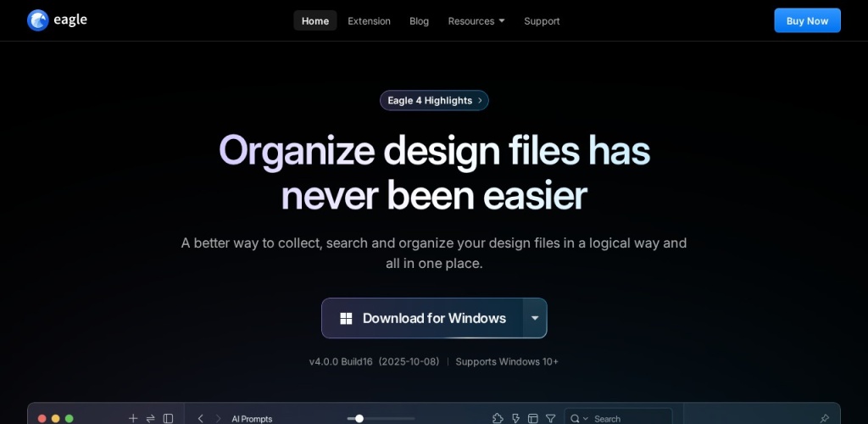Go to the Home tab

point(314,20)
